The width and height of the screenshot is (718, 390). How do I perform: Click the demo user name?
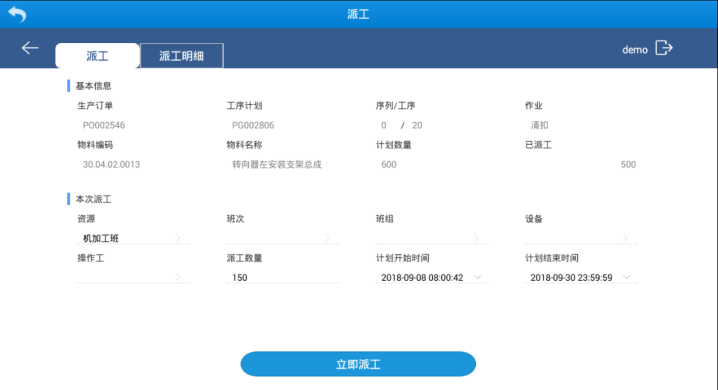tap(635, 50)
